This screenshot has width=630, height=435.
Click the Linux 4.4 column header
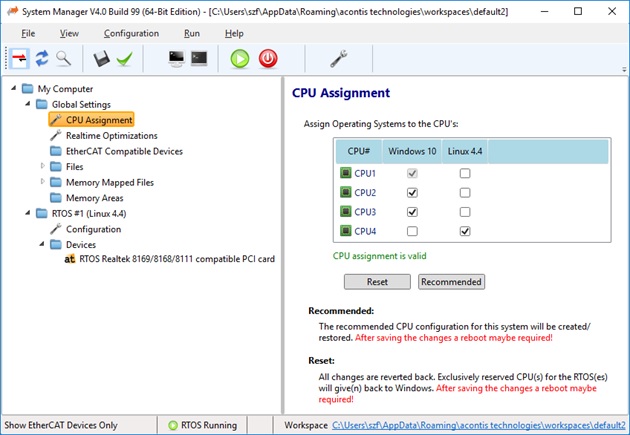(x=465, y=151)
